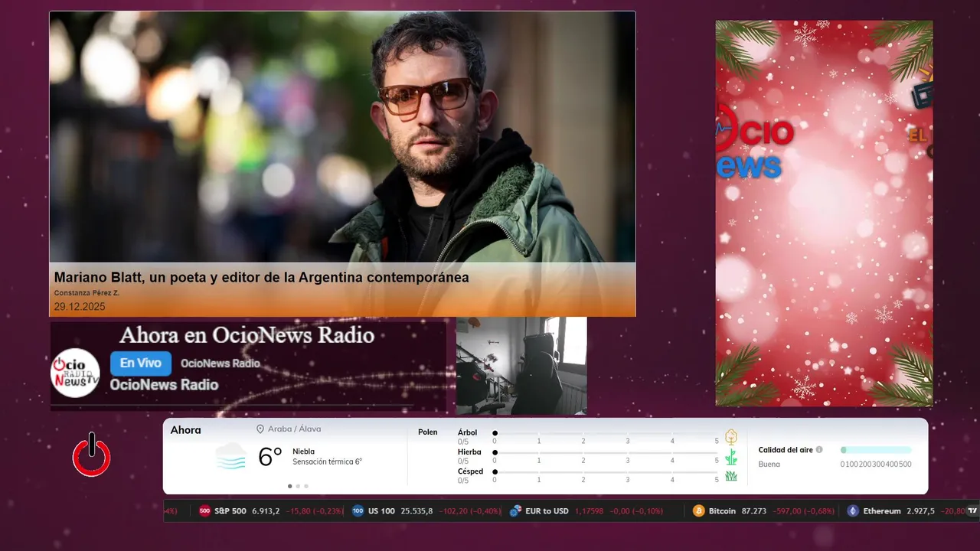980x551 pixels.
Task: Select first weather widget page dot
Action: coord(289,486)
